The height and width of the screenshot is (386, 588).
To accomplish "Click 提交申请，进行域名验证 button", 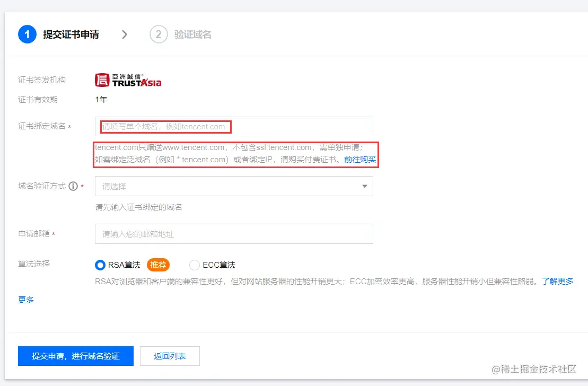I will click(76, 356).
